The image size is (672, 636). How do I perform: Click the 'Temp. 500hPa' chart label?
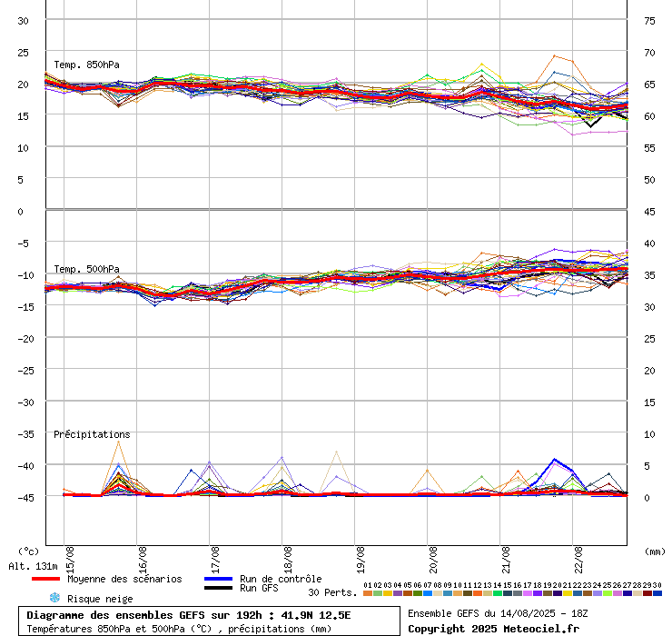(x=86, y=269)
